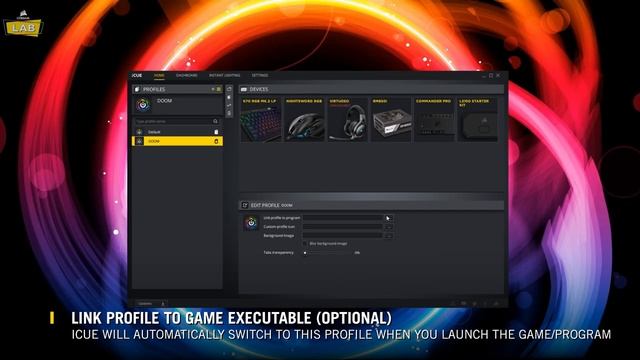Open the K70 RGB MK.2 LP keyboard device
The width and height of the screenshot is (640, 360).
pos(261,120)
